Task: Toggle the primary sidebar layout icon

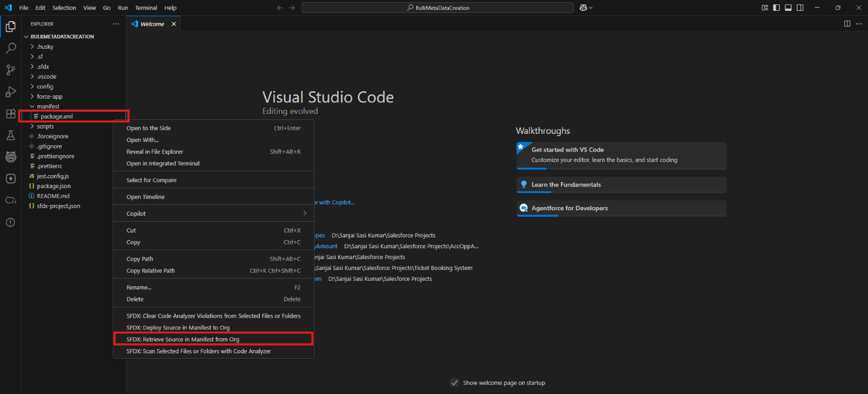Action: click(776, 8)
